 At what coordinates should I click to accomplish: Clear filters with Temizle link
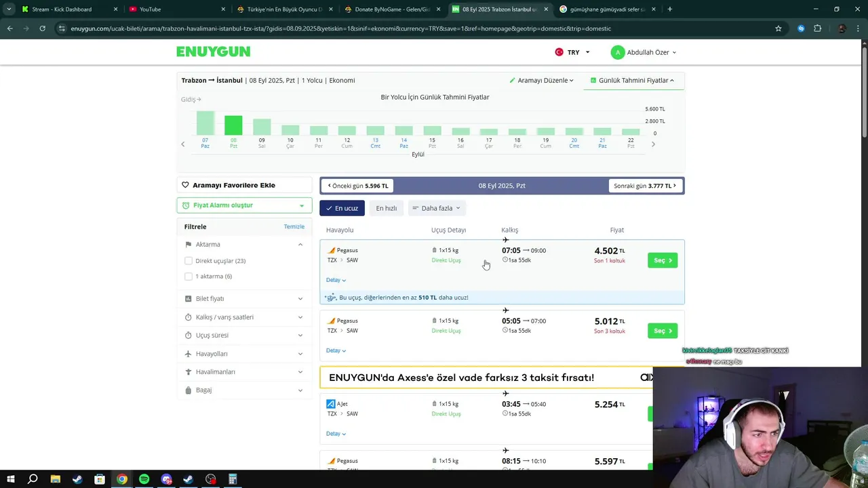click(294, 226)
